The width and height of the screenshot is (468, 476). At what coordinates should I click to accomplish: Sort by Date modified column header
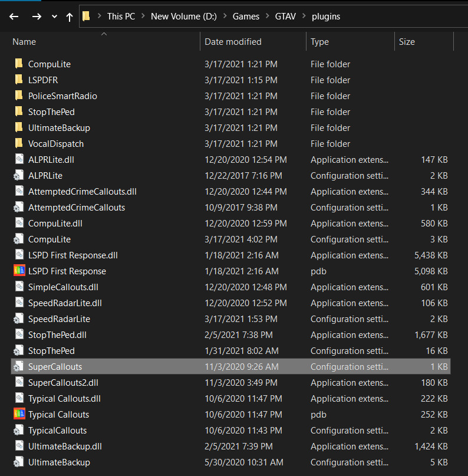point(233,42)
